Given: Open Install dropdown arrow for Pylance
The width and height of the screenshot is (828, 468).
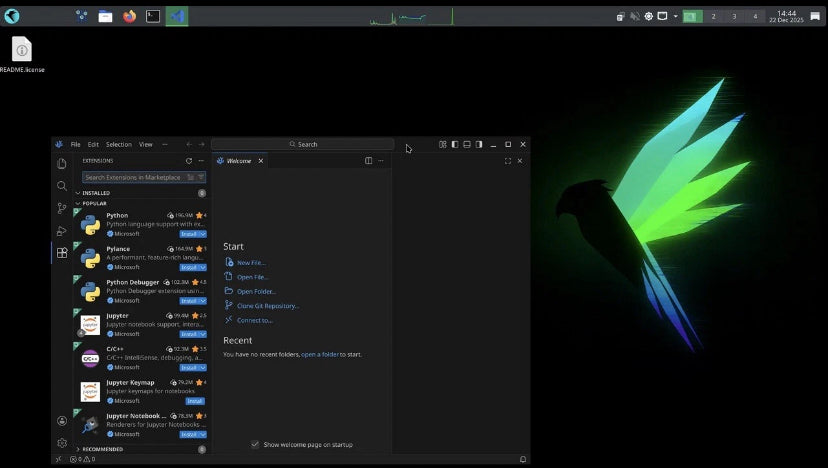Looking at the screenshot, I should pos(203,267).
